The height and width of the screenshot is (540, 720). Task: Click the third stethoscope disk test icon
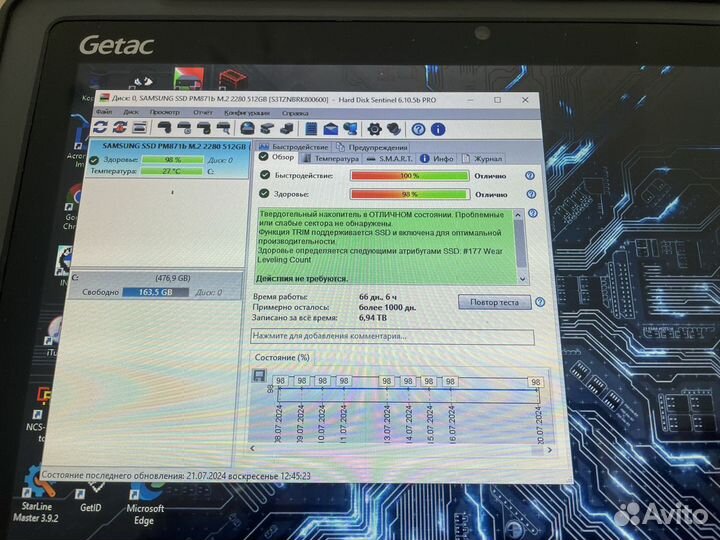[204, 128]
